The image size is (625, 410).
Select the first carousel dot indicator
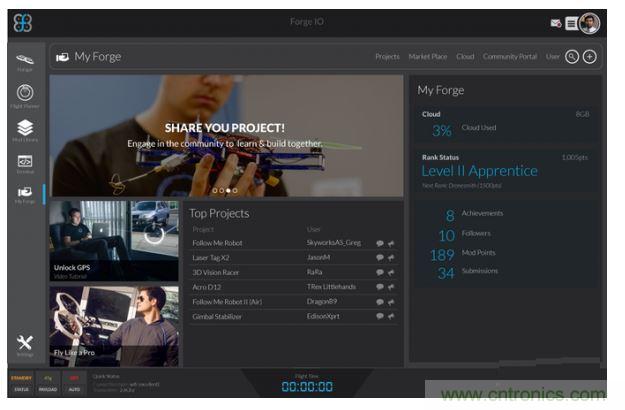[214, 190]
